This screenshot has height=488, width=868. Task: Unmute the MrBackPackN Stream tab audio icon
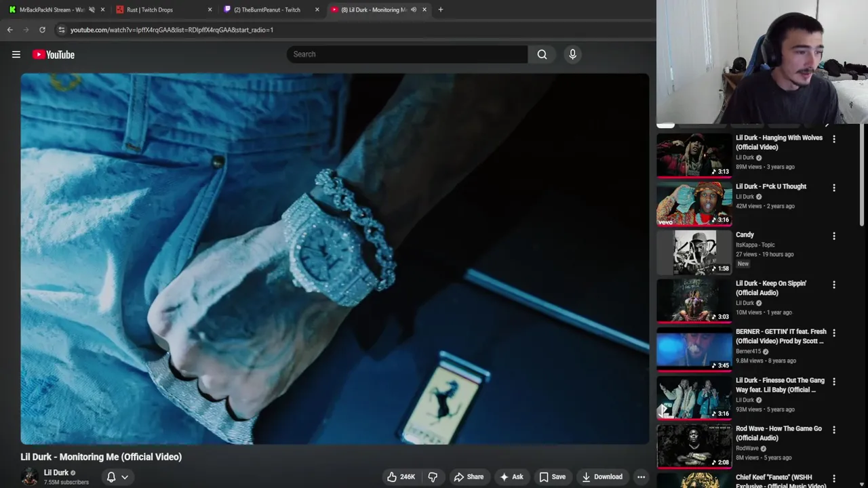(x=92, y=9)
